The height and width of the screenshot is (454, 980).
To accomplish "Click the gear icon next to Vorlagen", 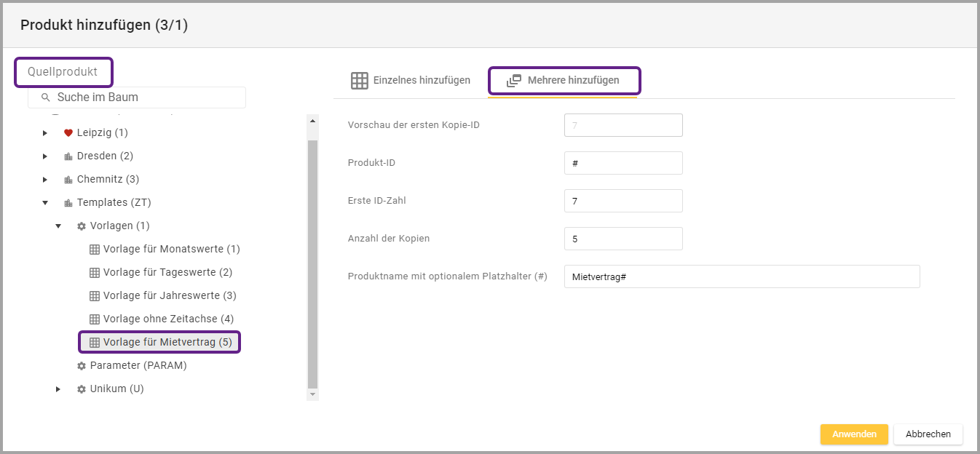I will click(82, 226).
